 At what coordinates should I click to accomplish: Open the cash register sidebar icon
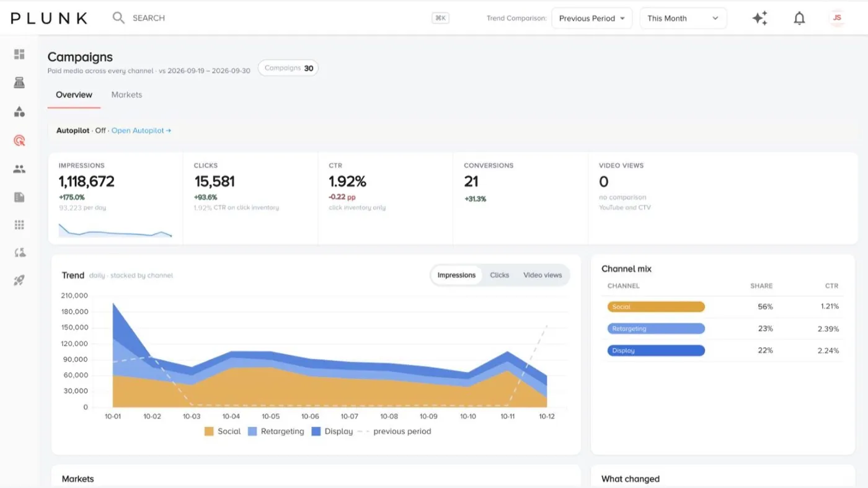pos(19,83)
